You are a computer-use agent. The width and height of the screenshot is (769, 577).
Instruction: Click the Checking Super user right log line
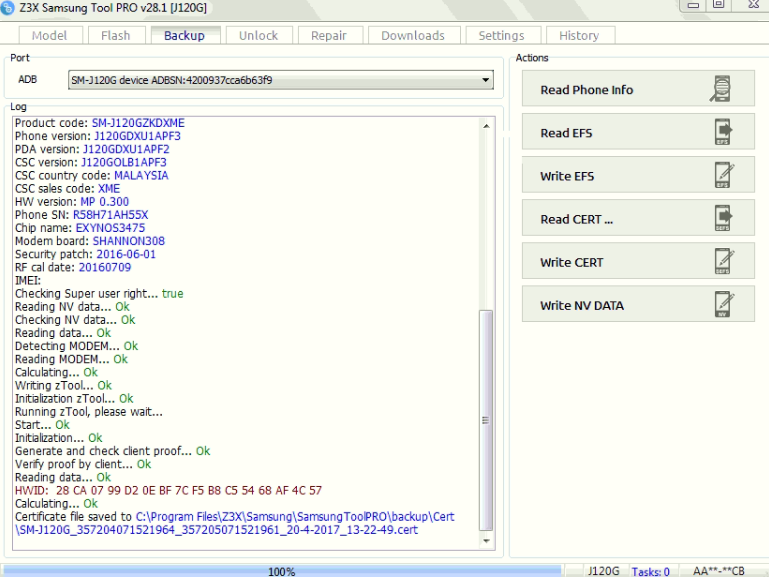[99, 294]
